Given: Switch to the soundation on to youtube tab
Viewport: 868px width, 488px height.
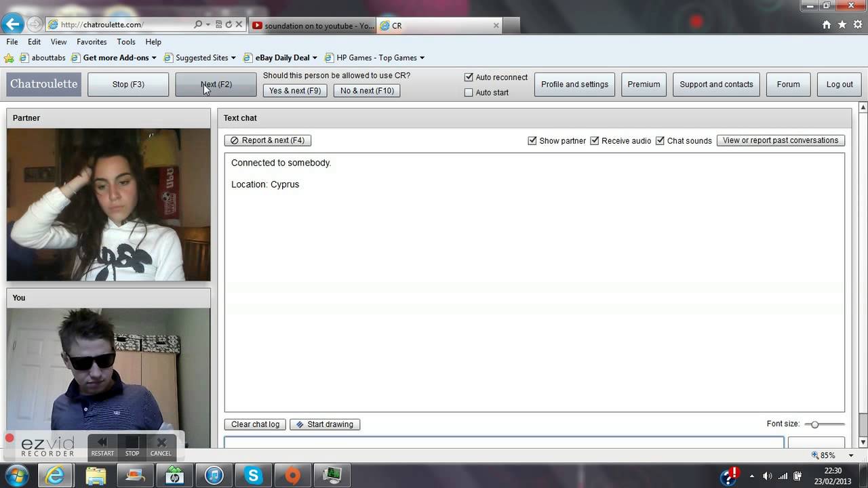Looking at the screenshot, I should coord(312,26).
